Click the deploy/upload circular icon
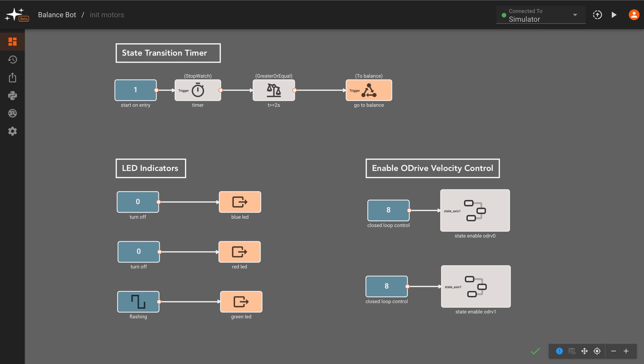644x364 pixels. pos(597,15)
